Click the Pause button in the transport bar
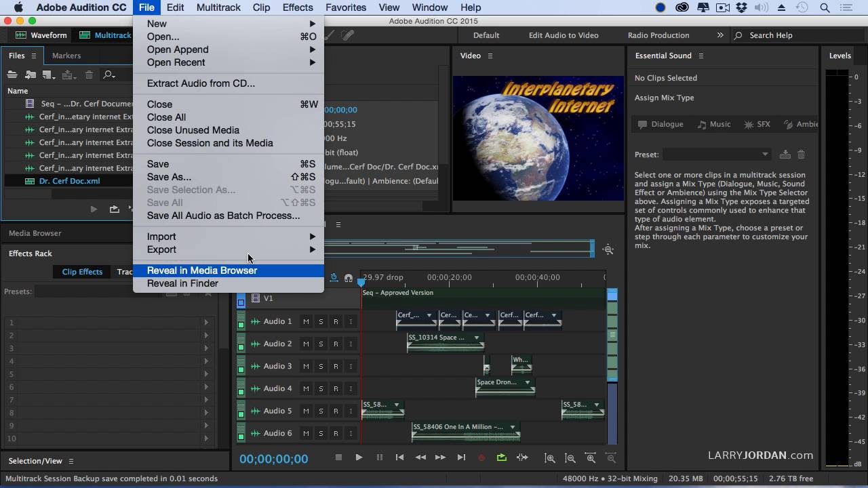The height and width of the screenshot is (488, 868). [x=380, y=457]
